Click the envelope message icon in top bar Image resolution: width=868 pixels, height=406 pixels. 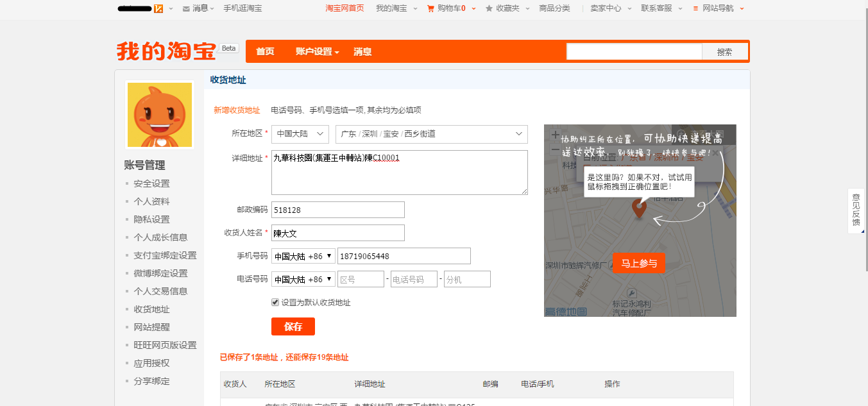tap(186, 8)
